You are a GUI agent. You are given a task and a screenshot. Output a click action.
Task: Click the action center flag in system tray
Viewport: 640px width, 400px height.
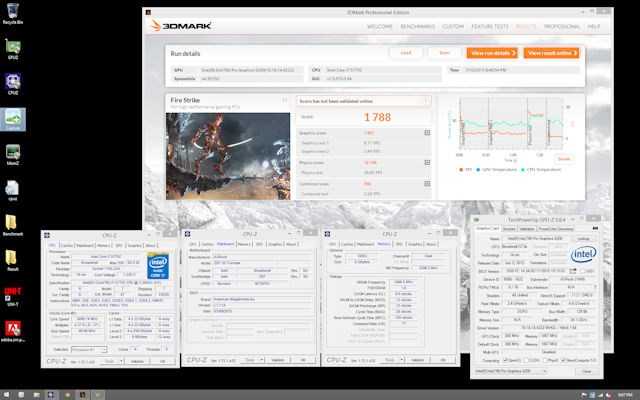tap(584, 395)
